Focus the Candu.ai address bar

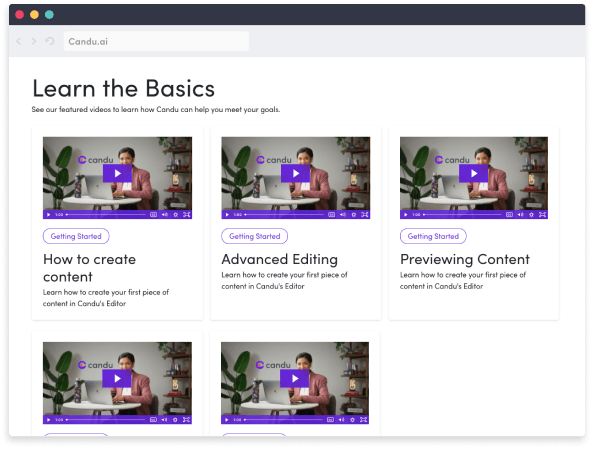(x=156, y=41)
